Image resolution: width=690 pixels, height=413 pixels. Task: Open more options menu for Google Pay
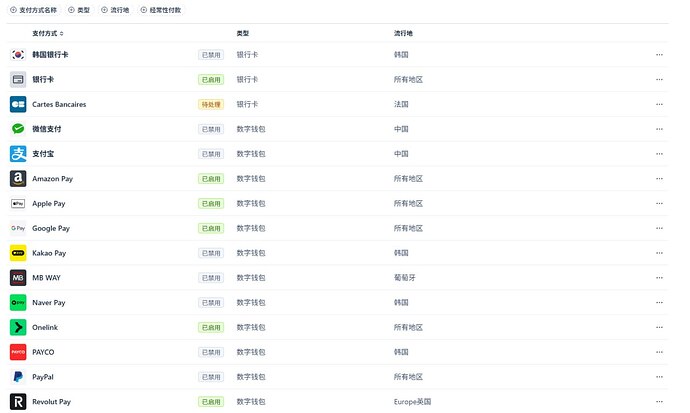click(659, 228)
